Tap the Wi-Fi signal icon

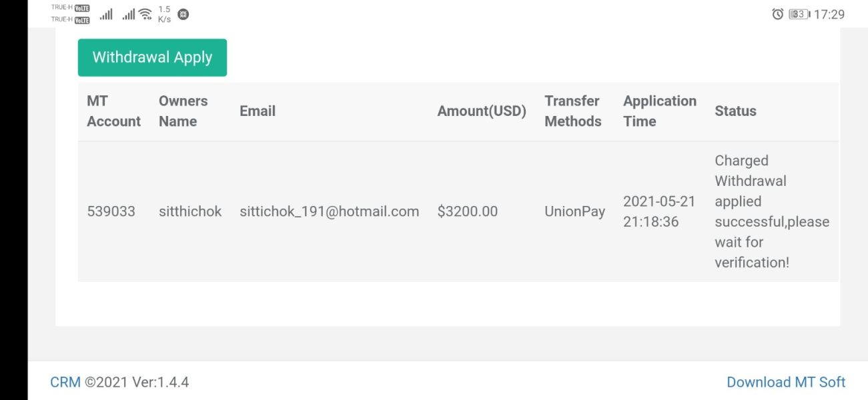[x=145, y=14]
